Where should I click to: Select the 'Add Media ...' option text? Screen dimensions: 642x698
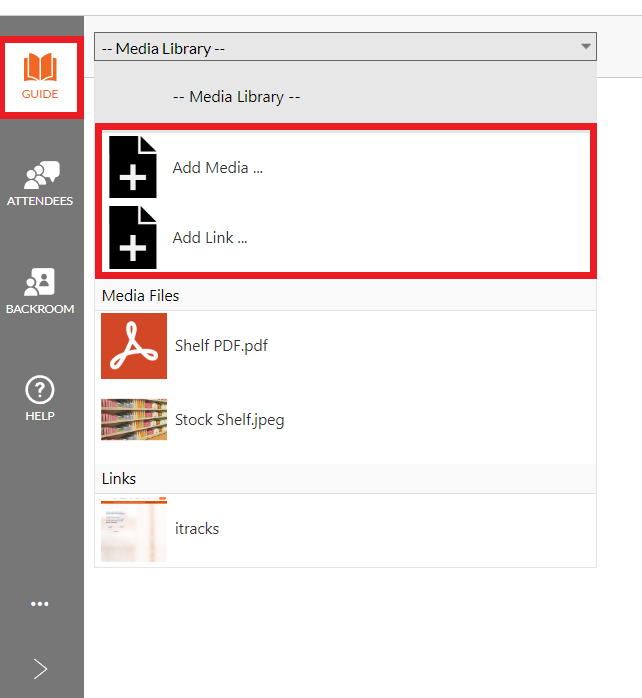[218, 168]
